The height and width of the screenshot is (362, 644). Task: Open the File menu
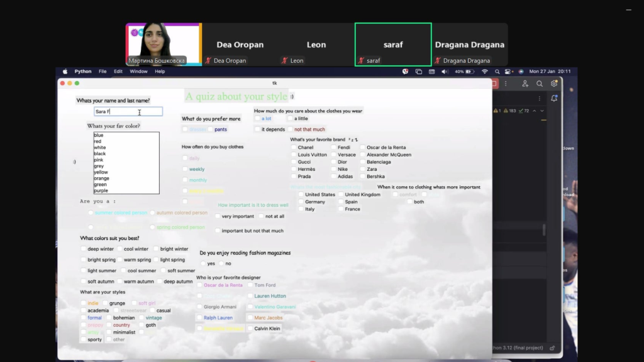(103, 72)
